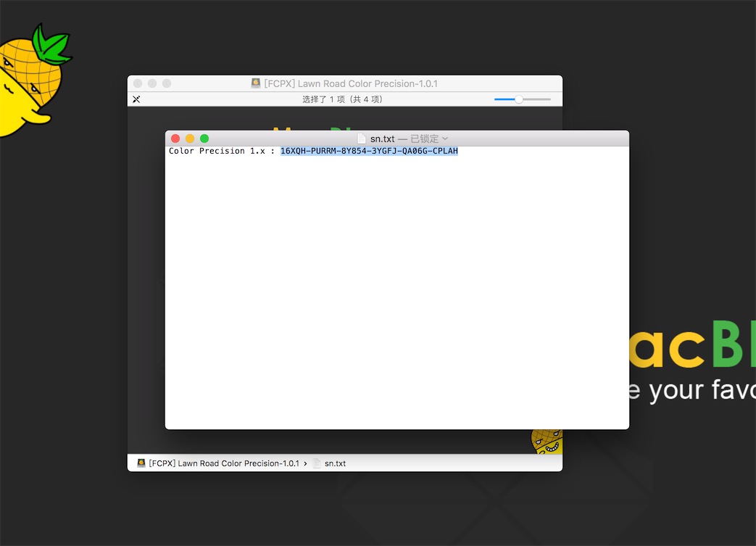756x546 pixels.
Task: Click inside the sn.txt text editing area
Action: (396, 289)
